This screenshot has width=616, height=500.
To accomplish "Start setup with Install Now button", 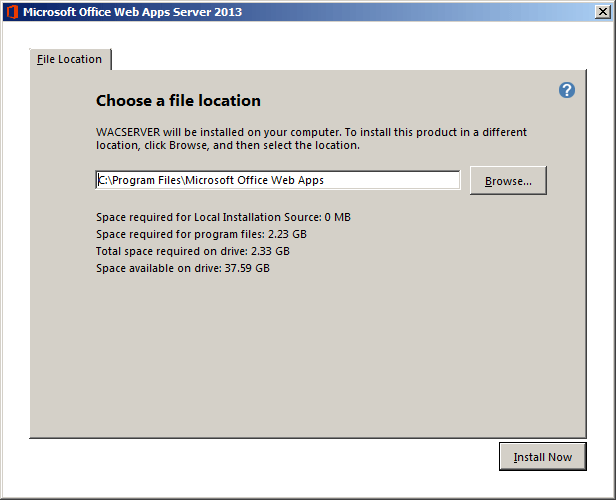I will [x=543, y=457].
